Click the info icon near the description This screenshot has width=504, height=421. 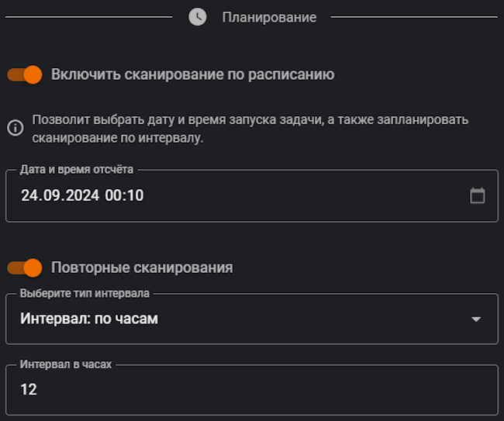(x=15, y=129)
